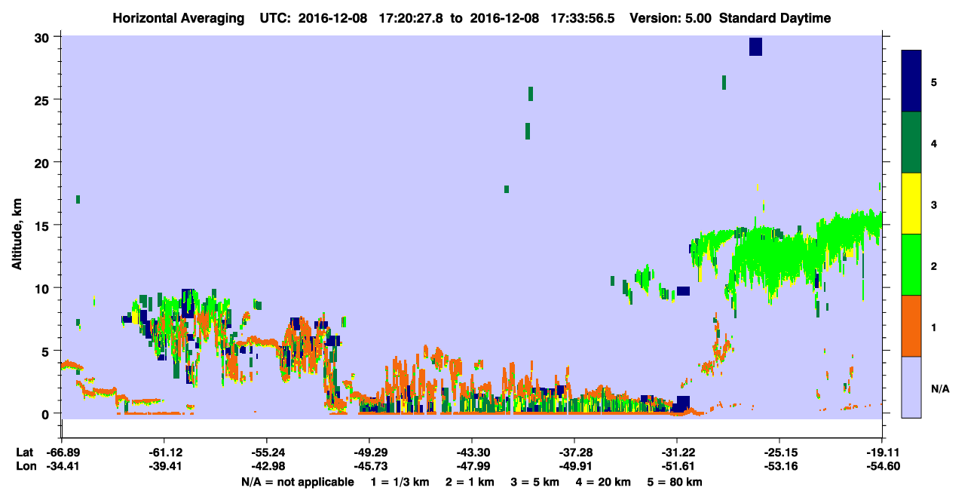Click latitude value -37.28
The height and width of the screenshot is (503, 980).
pos(574,452)
